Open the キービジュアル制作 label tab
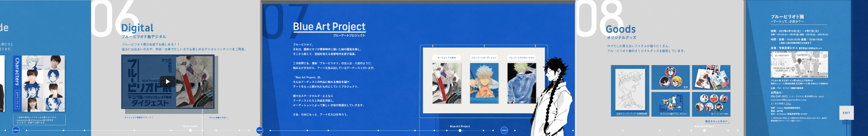The image size is (868, 136). pyautogui.click(x=446, y=58)
